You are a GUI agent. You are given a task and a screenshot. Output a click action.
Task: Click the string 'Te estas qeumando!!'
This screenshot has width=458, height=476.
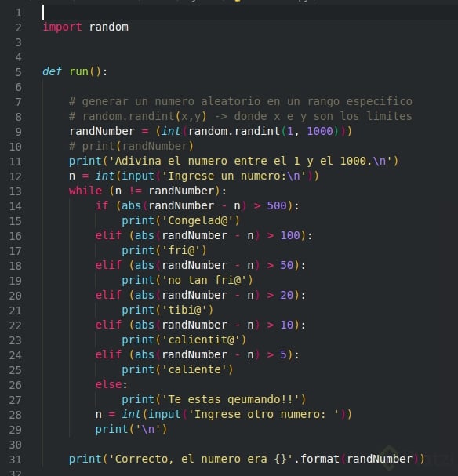pos(231,399)
